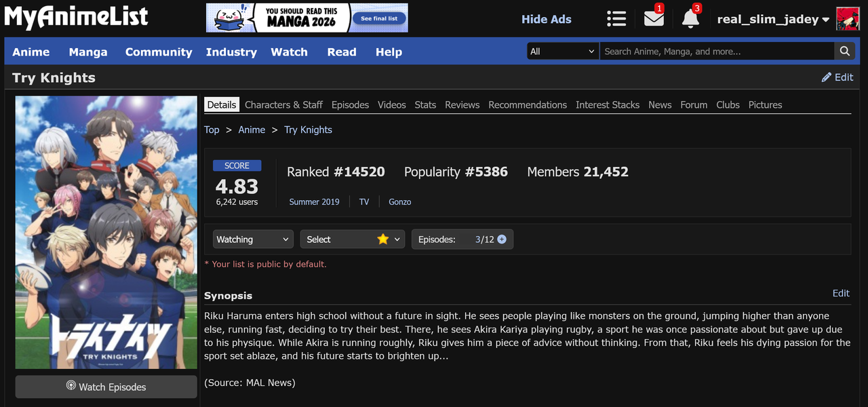Open the Community navigation menu
The width and height of the screenshot is (868, 407).
click(159, 52)
